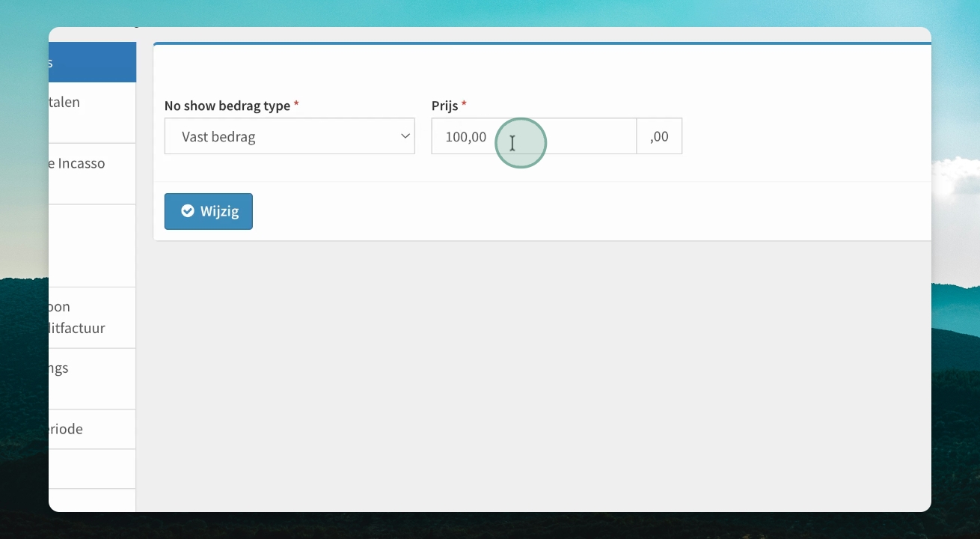Viewport: 980px width, 539px height.
Task: Open the sidebar item ending in 'ditfactuur'
Action: pos(92,317)
